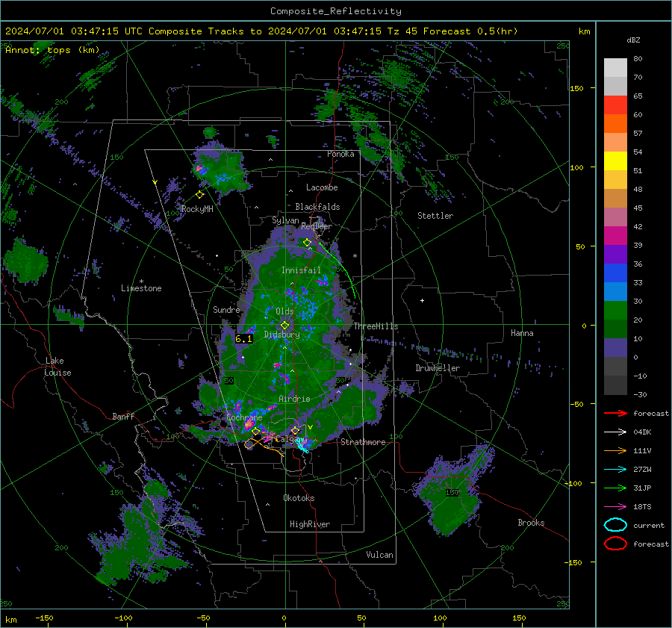Click the yellow diamond marker near RedDeer

click(x=307, y=243)
